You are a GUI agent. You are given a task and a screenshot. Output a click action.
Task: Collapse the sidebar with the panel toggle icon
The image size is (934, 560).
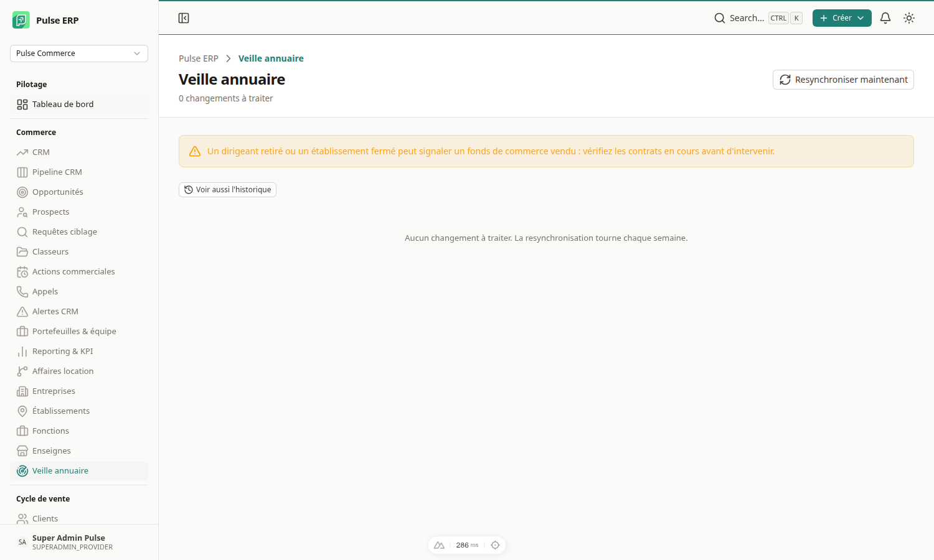(x=184, y=18)
